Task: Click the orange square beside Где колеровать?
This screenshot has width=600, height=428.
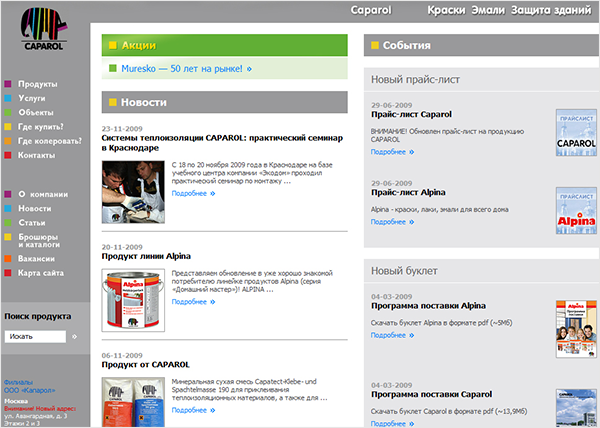Action: 8,141
